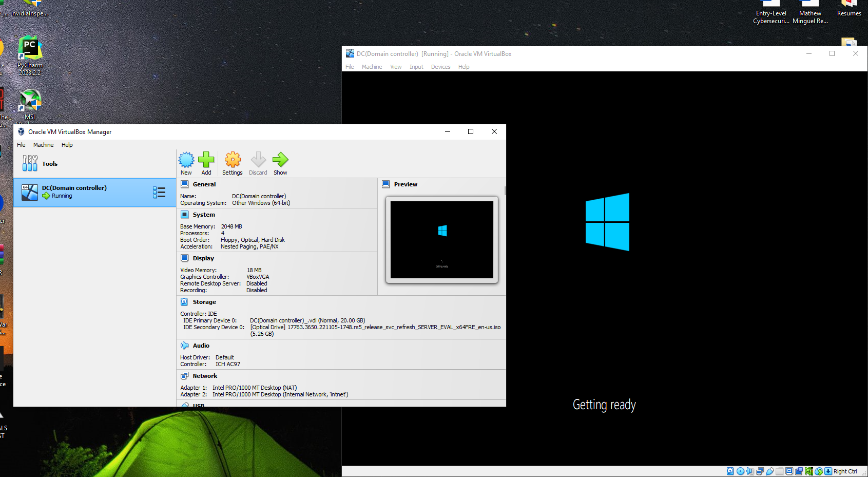Image resolution: width=868 pixels, height=477 pixels.
Task: Open Help menu in the running VM window
Action: [464, 67]
